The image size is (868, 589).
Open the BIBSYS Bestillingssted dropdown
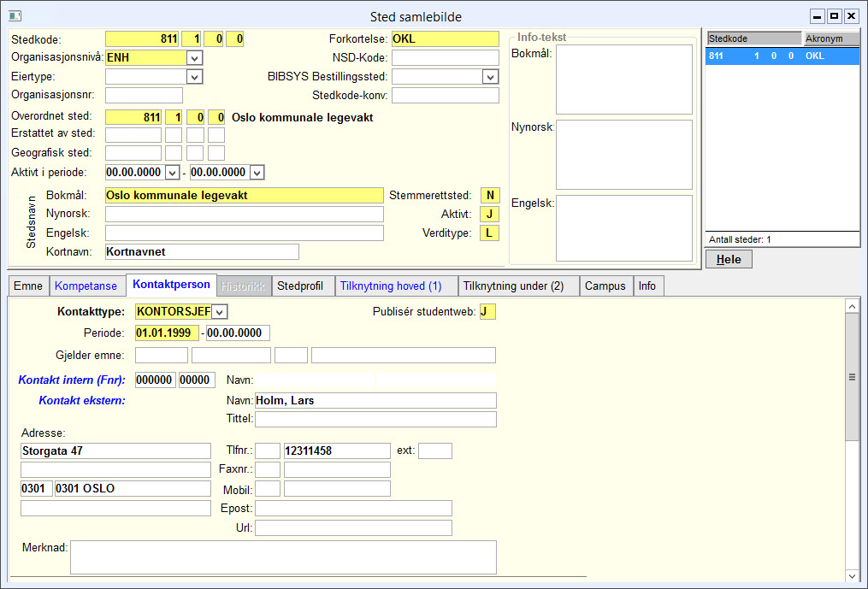pyautogui.click(x=490, y=76)
